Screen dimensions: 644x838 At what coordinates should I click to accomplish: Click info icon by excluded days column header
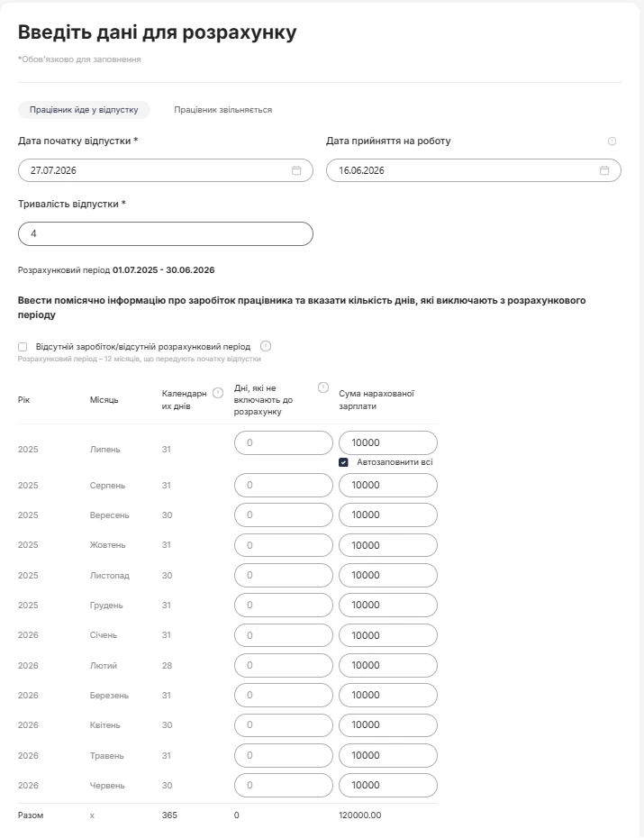[323, 387]
